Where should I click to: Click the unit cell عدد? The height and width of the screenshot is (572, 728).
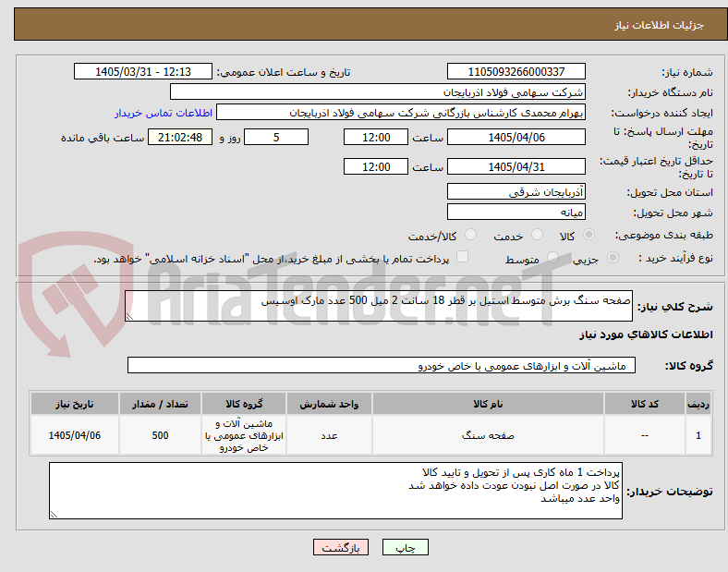tap(329, 435)
